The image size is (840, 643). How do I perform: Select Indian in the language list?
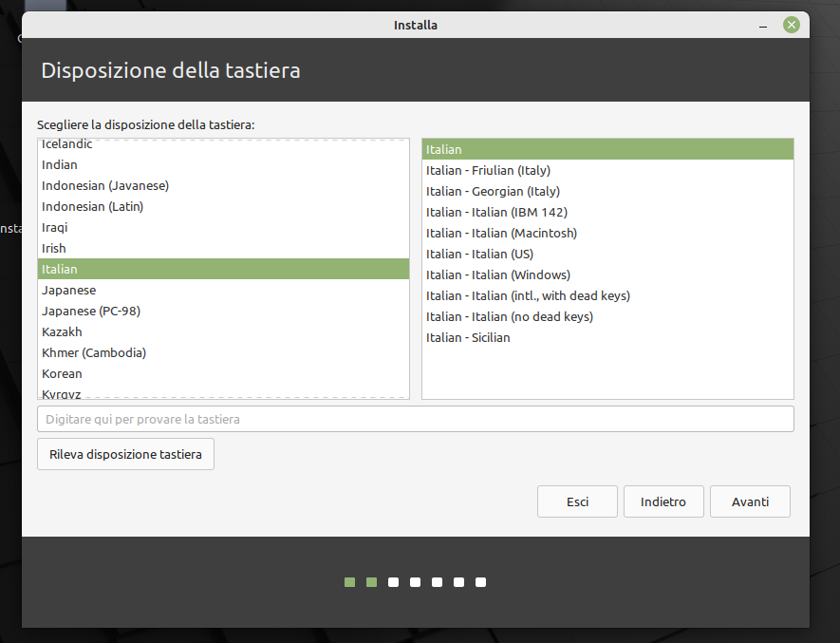[x=223, y=164]
